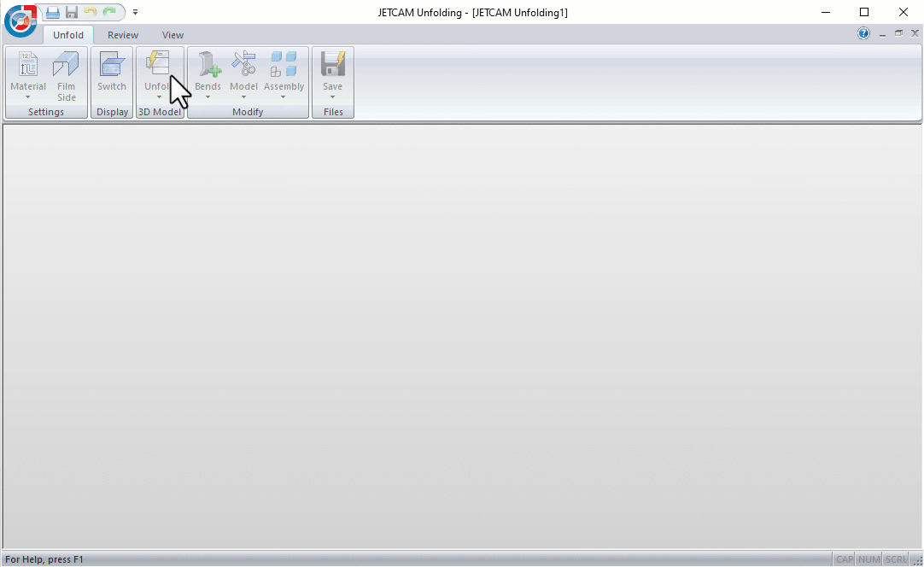The width and height of the screenshot is (924, 567).
Task: Open the Assembly modify tool
Action: point(284,75)
